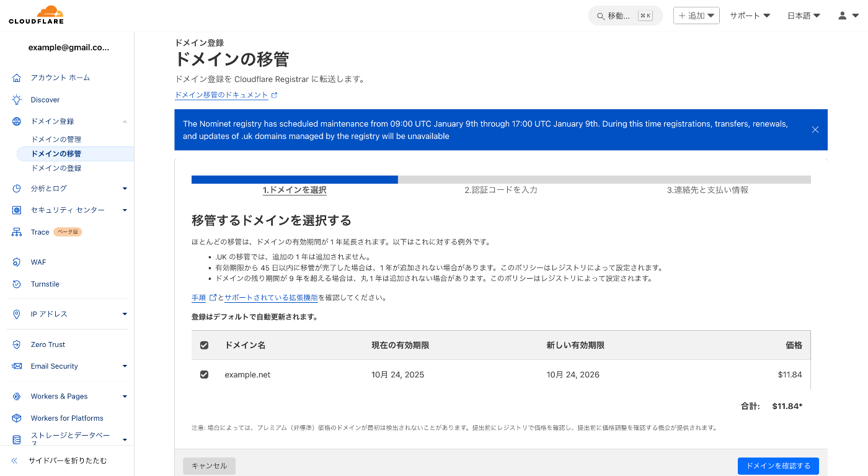Click the collapse sidebar double-chevron icon
Viewport: 868px width, 476px height.
coord(15,460)
